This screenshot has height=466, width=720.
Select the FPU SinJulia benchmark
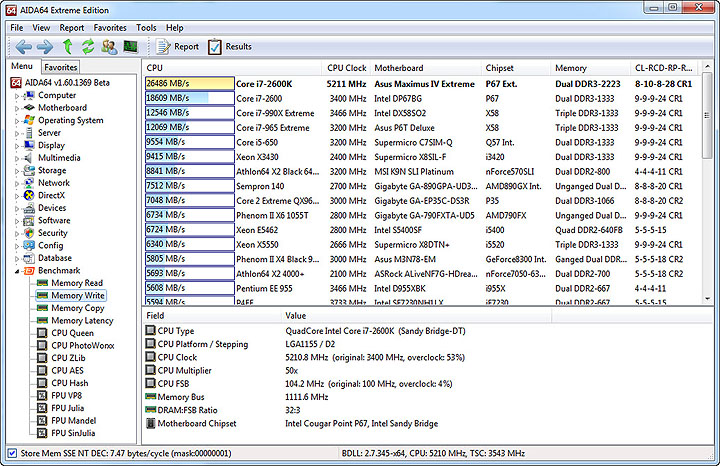pos(73,433)
